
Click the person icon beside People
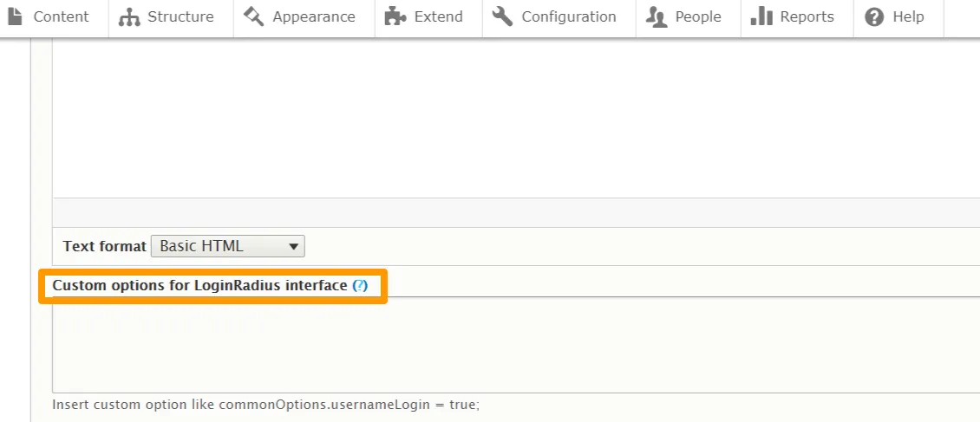(657, 16)
